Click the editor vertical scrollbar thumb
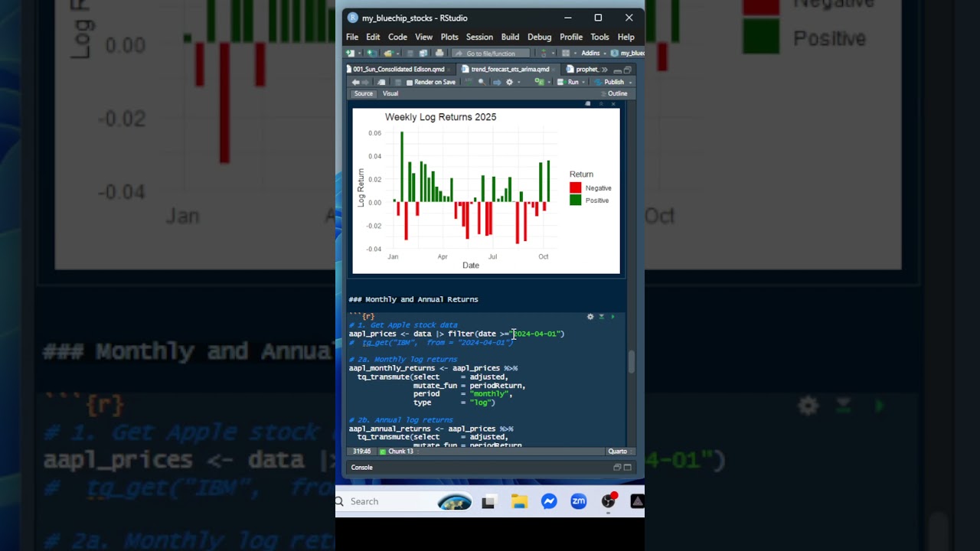 [x=631, y=362]
